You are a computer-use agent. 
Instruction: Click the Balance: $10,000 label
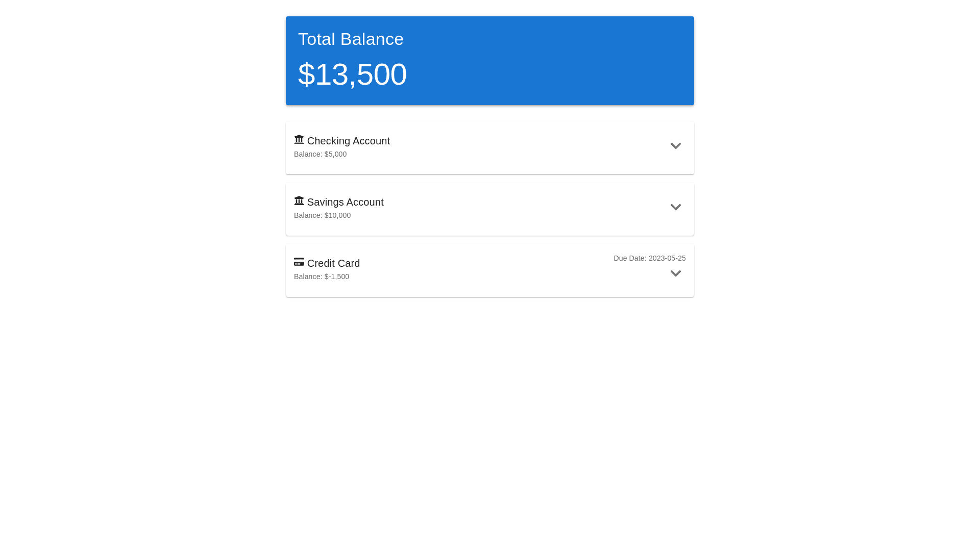tap(322, 215)
